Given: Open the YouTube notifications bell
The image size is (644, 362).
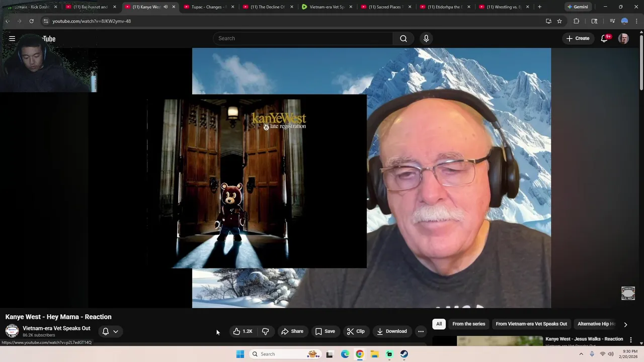Looking at the screenshot, I should tap(604, 39).
